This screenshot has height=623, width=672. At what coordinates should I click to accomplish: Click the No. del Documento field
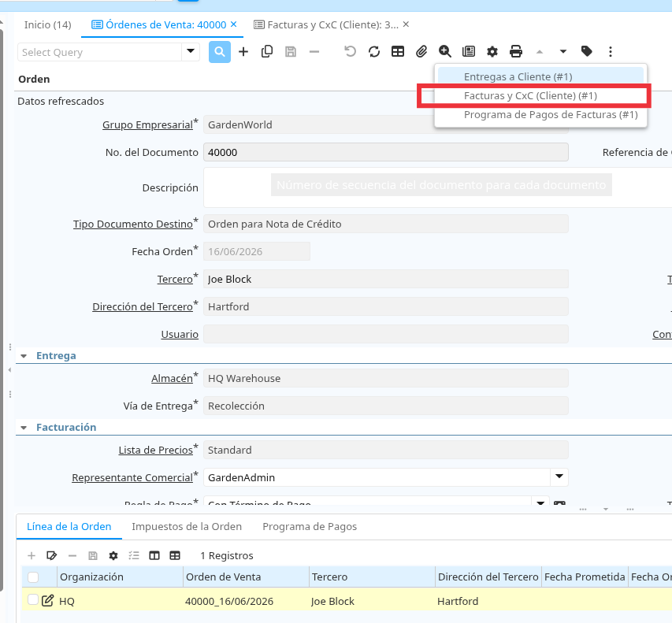[x=386, y=153]
